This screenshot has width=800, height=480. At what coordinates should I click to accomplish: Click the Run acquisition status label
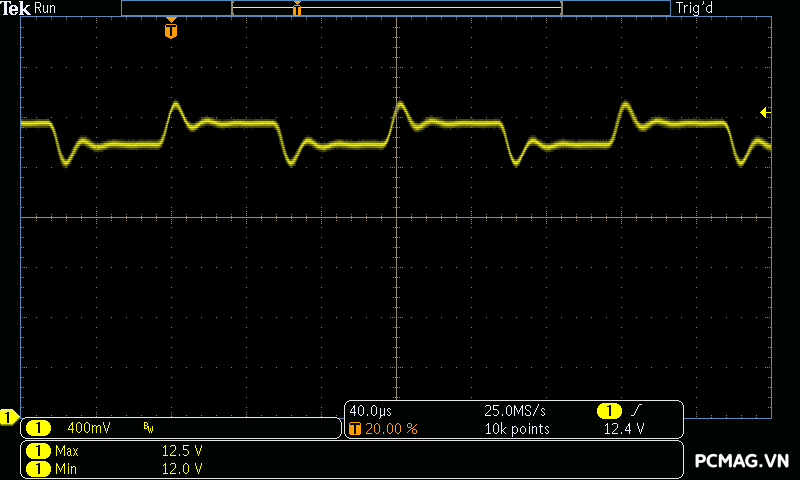[46, 8]
